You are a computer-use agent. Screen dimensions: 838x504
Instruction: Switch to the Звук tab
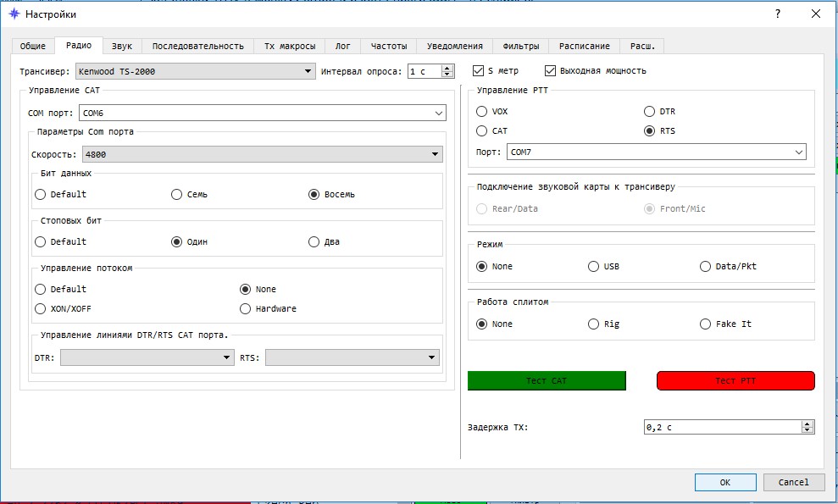pos(122,46)
